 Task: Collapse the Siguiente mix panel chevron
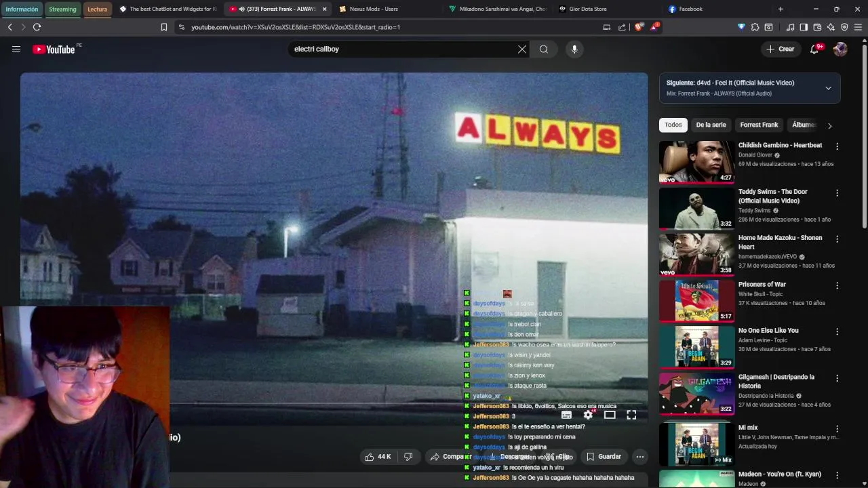tap(828, 88)
